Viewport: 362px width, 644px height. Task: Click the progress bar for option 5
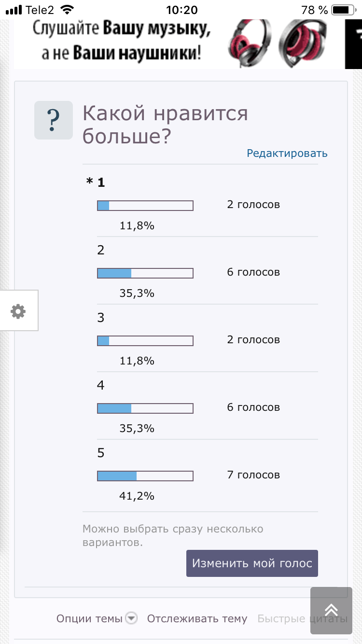(x=145, y=476)
